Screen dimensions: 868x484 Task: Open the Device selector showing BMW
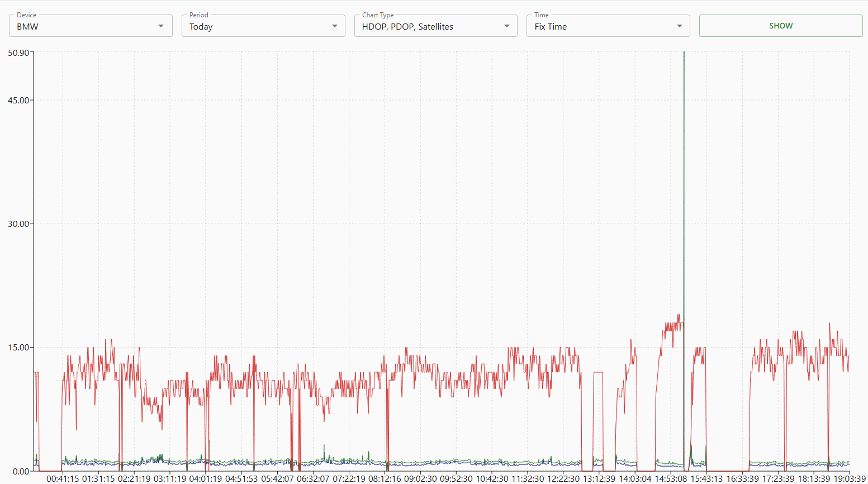pyautogui.click(x=84, y=26)
